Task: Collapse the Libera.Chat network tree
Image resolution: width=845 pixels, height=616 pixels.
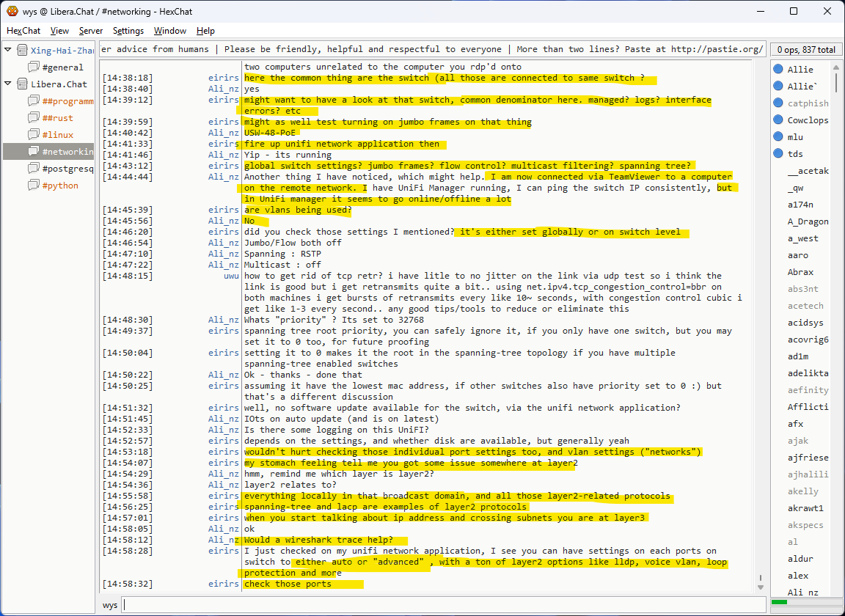Action: [x=8, y=84]
